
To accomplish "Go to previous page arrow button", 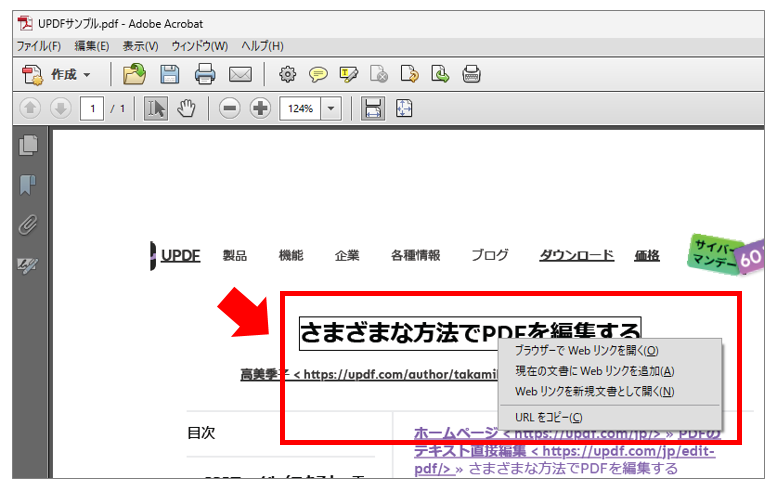I will [30, 108].
